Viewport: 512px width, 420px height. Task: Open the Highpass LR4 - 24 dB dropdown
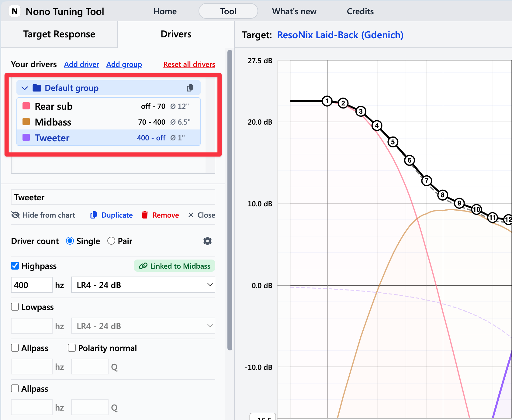[x=143, y=285]
